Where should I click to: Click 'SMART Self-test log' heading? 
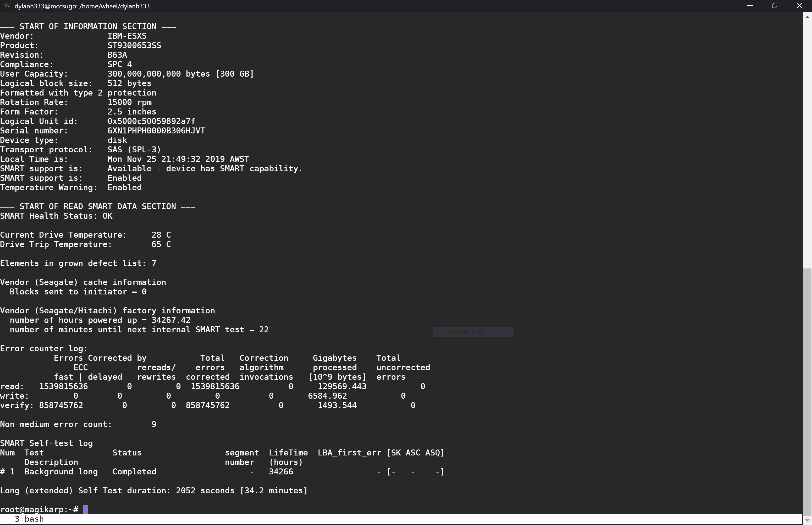46,443
